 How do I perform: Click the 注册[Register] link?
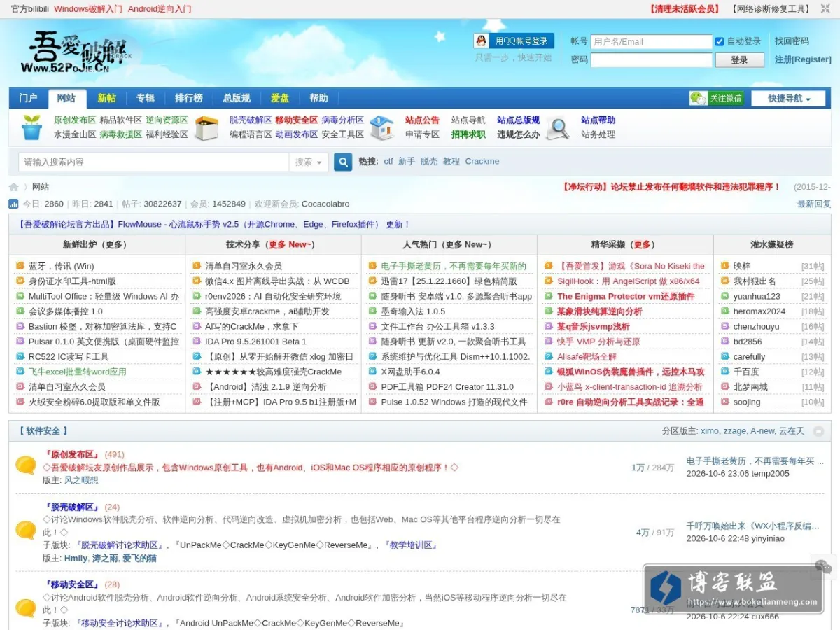[x=803, y=60]
